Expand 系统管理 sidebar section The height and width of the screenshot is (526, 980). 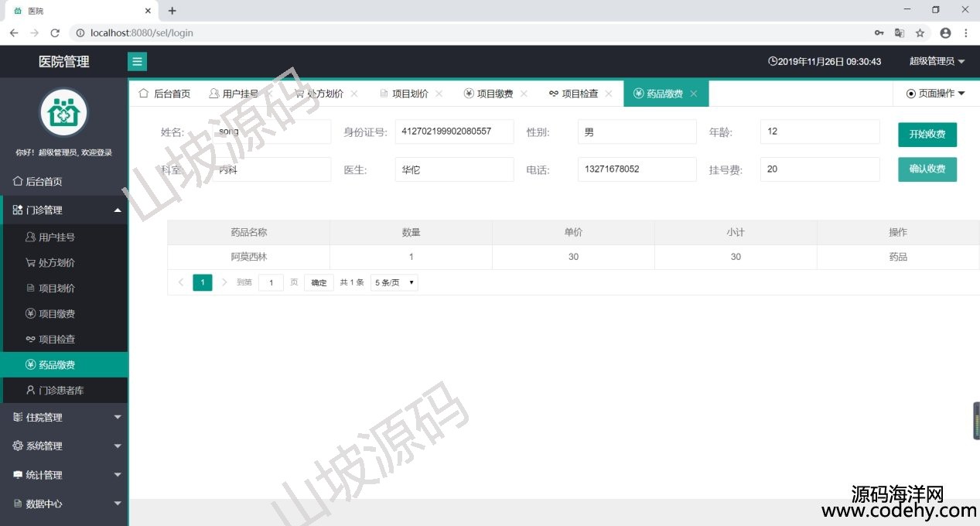(64, 446)
